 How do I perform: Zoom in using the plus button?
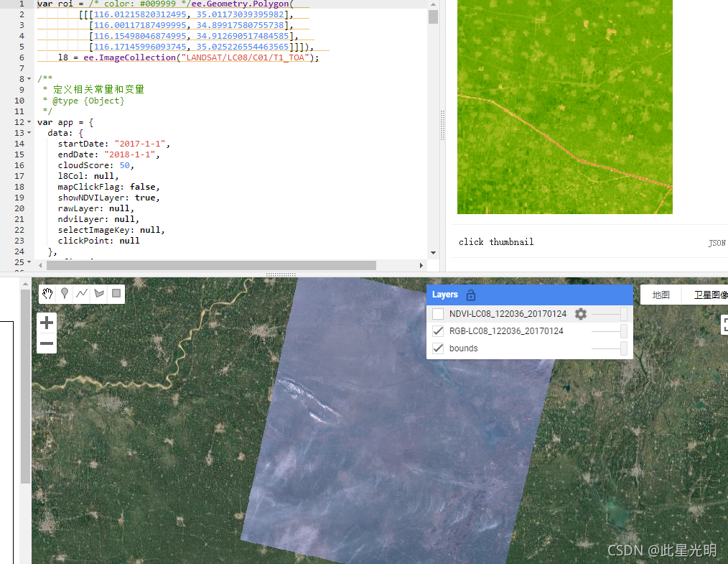[x=46, y=323]
